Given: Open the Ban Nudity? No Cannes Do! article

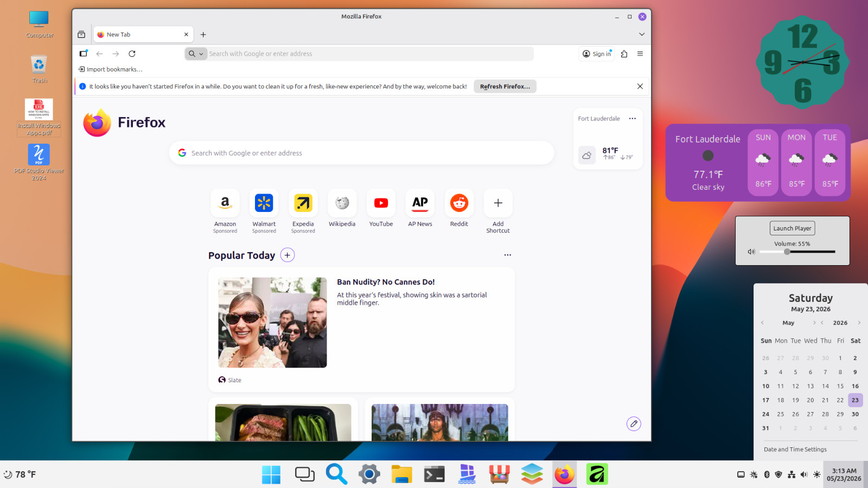Looking at the screenshot, I should coord(386,282).
